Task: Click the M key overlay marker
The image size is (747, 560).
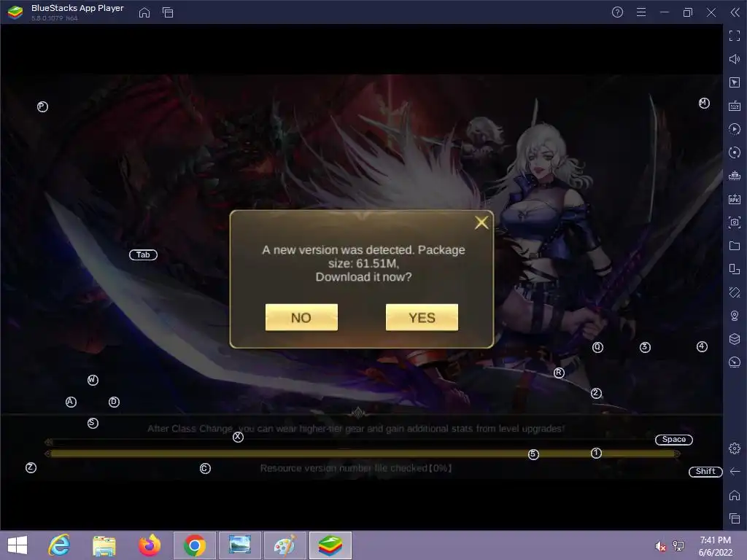Action: tap(704, 104)
